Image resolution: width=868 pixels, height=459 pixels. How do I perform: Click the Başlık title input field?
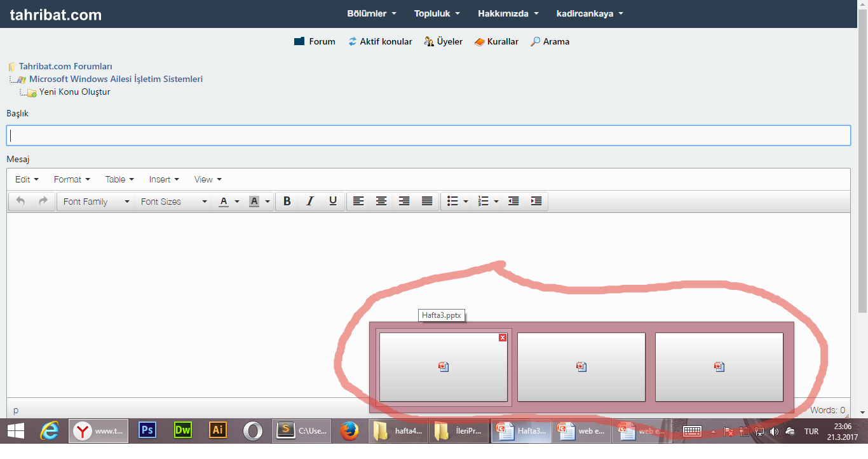[x=428, y=135]
